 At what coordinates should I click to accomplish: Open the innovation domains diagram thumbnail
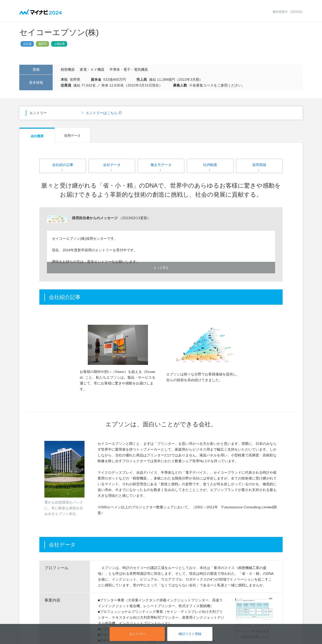point(254,609)
